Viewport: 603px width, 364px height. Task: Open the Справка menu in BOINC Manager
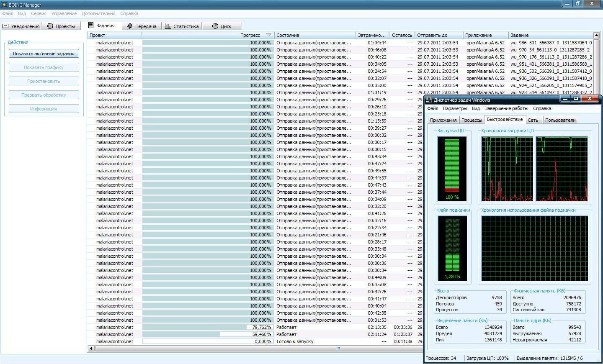click(129, 13)
